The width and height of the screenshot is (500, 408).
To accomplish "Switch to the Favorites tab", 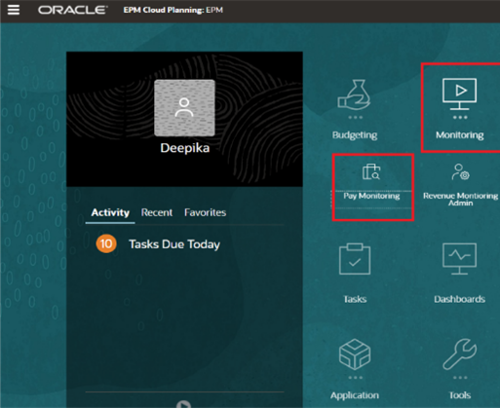I will click(205, 212).
